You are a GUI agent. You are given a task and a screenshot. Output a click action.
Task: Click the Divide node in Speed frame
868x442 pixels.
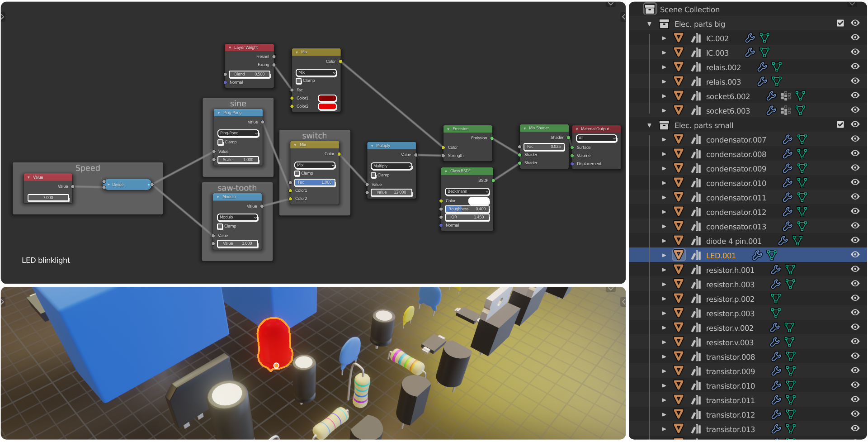128,185
